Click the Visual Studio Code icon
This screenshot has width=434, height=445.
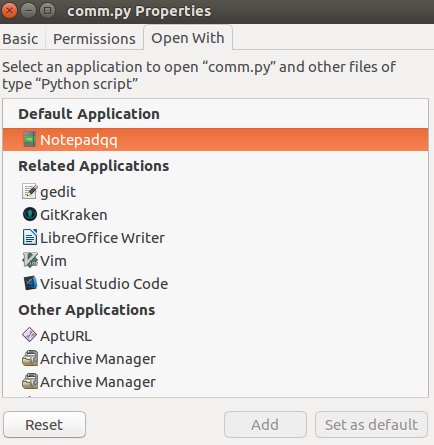point(30,283)
